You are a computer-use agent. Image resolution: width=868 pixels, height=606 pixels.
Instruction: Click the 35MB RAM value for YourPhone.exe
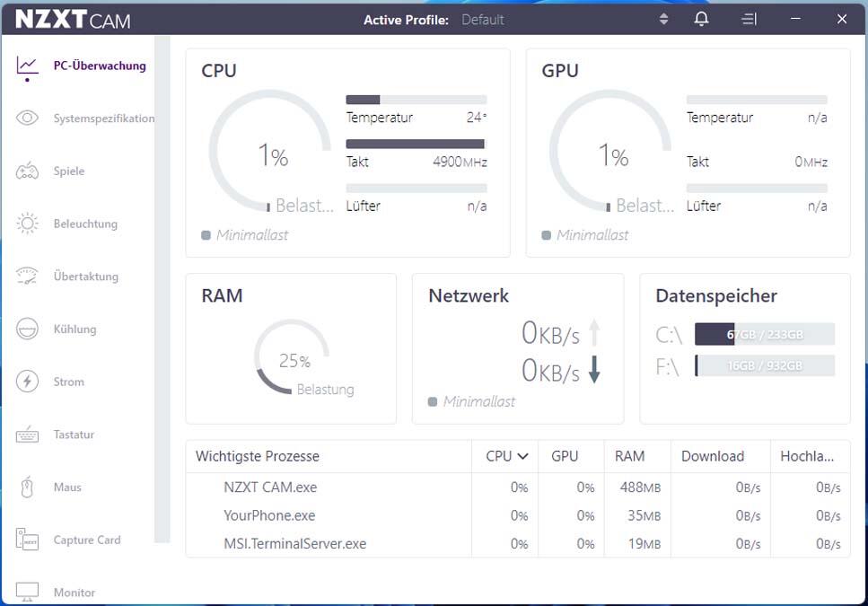coord(644,515)
